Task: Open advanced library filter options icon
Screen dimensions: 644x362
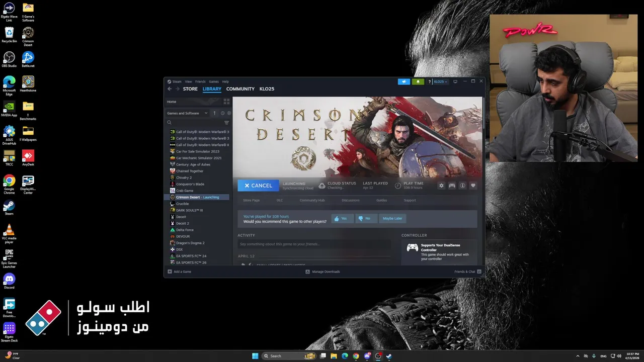Action: pos(226,123)
